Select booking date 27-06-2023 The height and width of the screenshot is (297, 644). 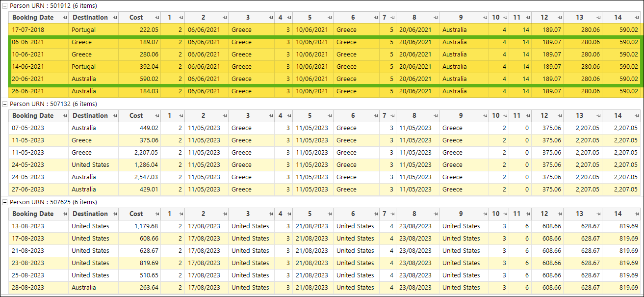[39, 189]
